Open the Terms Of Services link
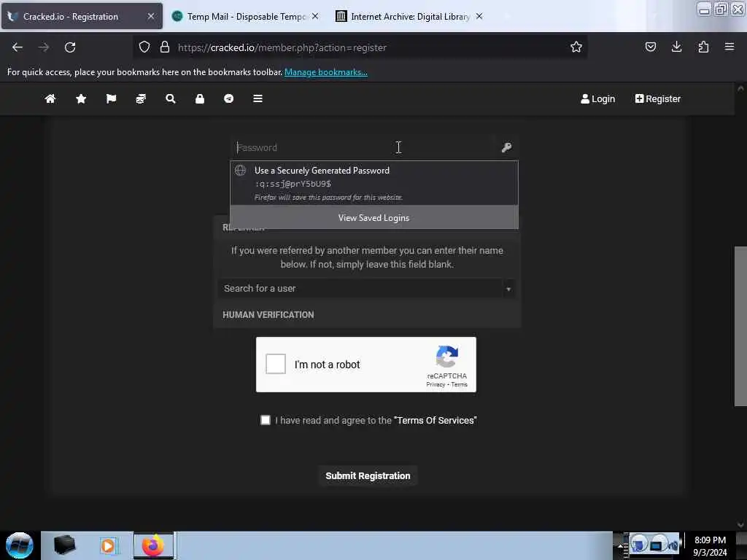The width and height of the screenshot is (747, 560). click(436, 421)
